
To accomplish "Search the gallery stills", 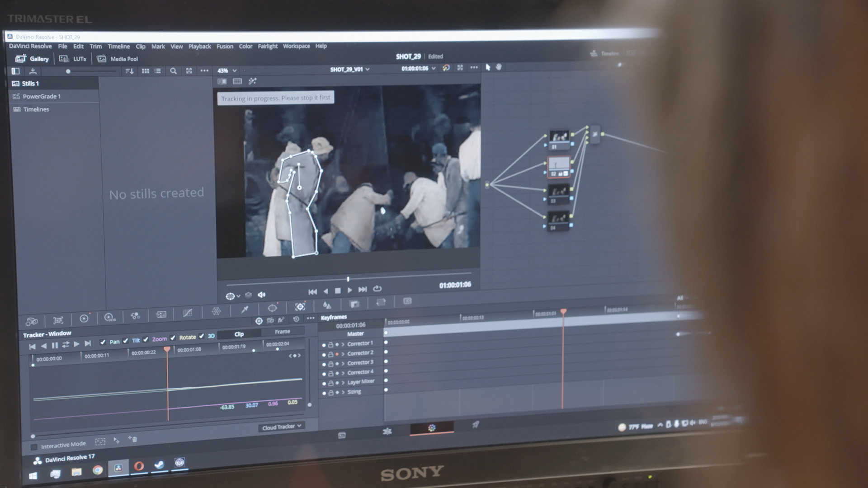I will pos(173,71).
